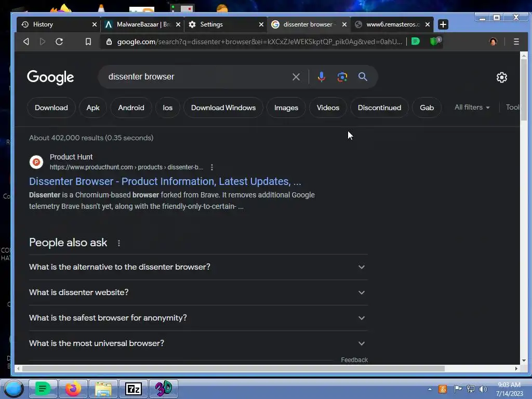This screenshot has width=532, height=399.
Task: Search by image with the camera icon
Action: pyautogui.click(x=342, y=77)
